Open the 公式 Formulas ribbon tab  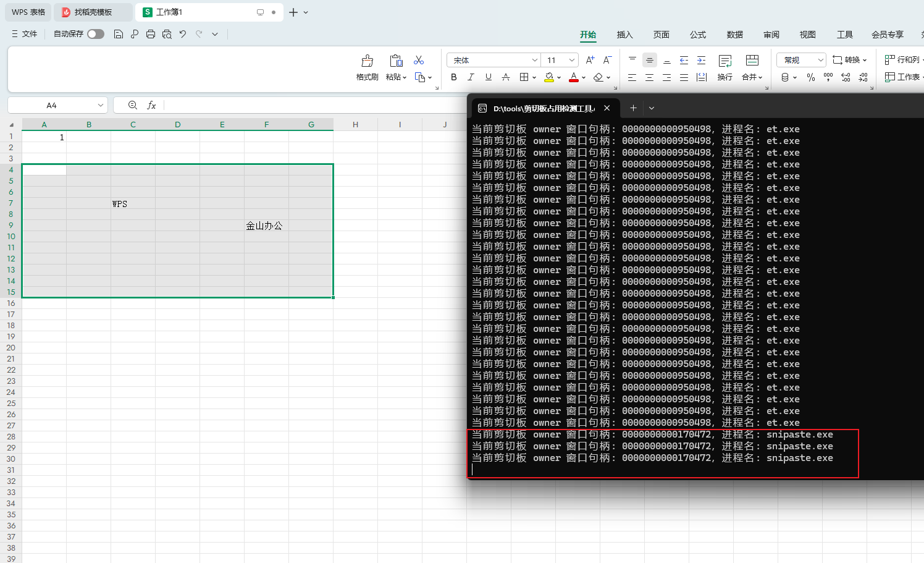(x=698, y=35)
